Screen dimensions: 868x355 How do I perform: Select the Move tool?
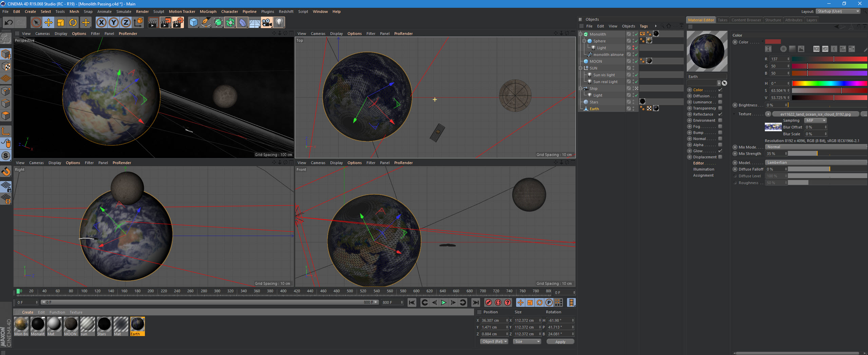point(48,23)
